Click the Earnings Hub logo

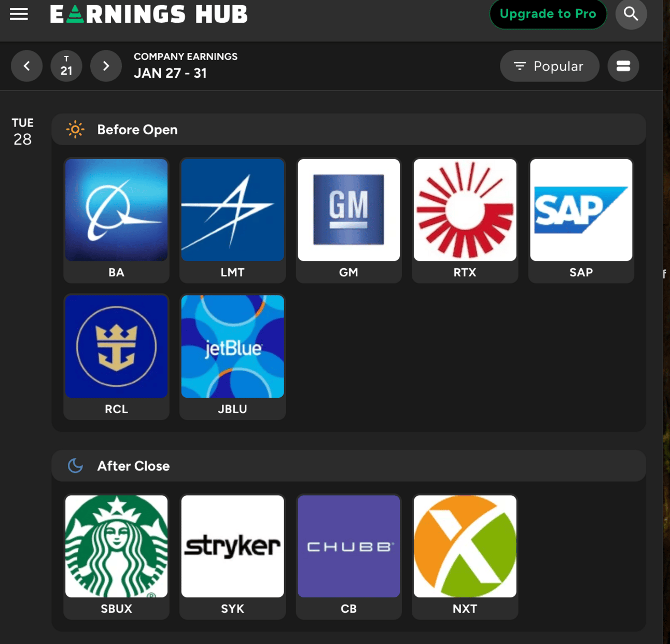(x=149, y=14)
